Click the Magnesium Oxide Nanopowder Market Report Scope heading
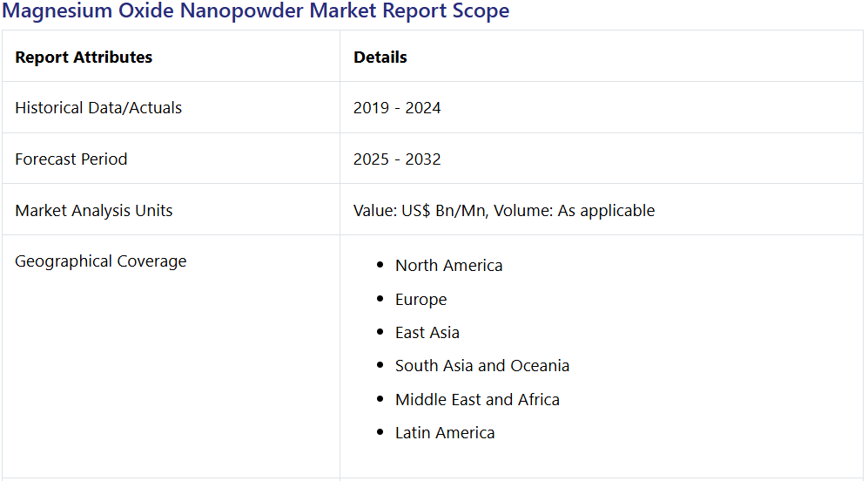This screenshot has width=868, height=481. point(256,10)
